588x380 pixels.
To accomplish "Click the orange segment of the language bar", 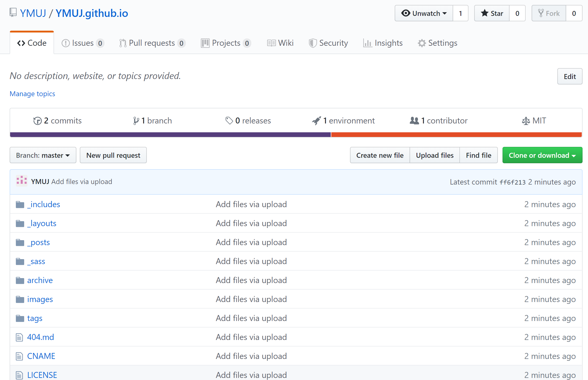I will 456,135.
